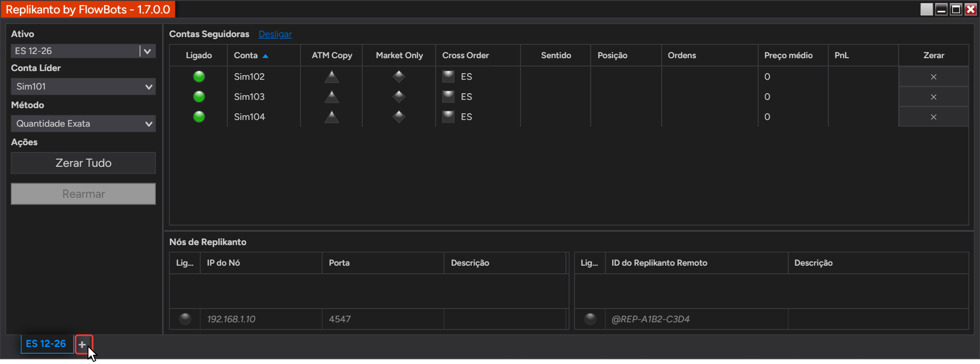
Task: Click the gray square title bar button
Action: click(x=926, y=9)
